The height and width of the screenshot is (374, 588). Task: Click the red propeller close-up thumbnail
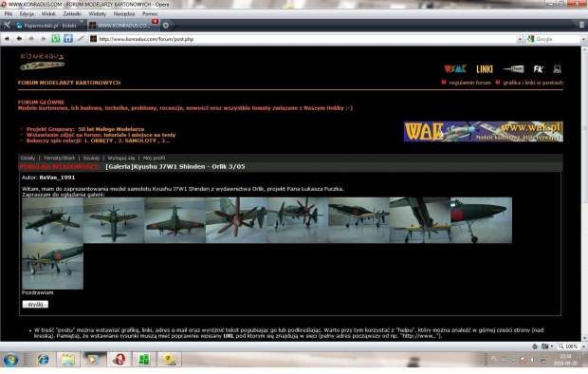pos(236,220)
